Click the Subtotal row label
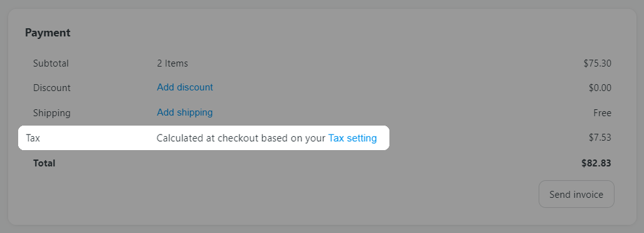This screenshot has width=644, height=233. 51,63
